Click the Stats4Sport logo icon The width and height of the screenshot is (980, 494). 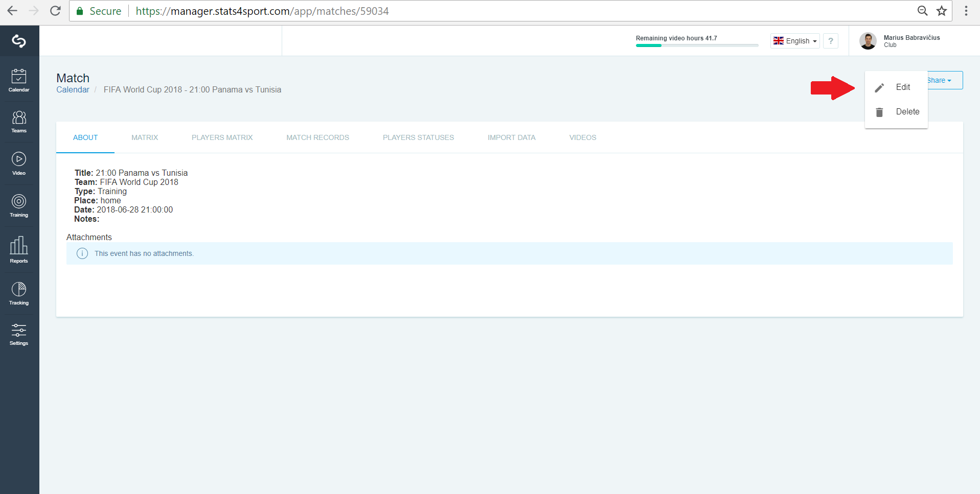pos(19,41)
